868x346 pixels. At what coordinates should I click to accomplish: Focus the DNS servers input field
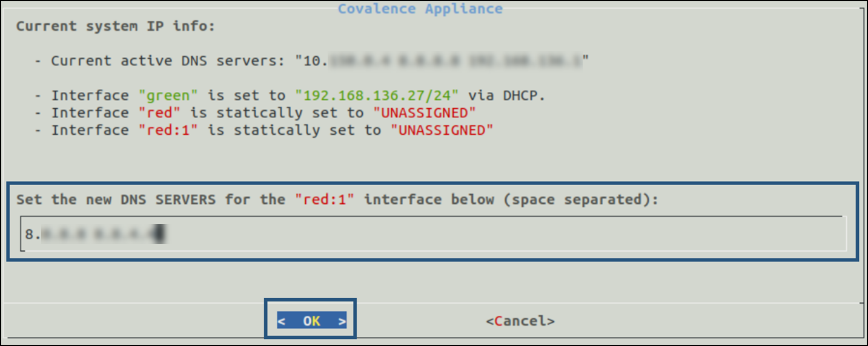[433, 233]
